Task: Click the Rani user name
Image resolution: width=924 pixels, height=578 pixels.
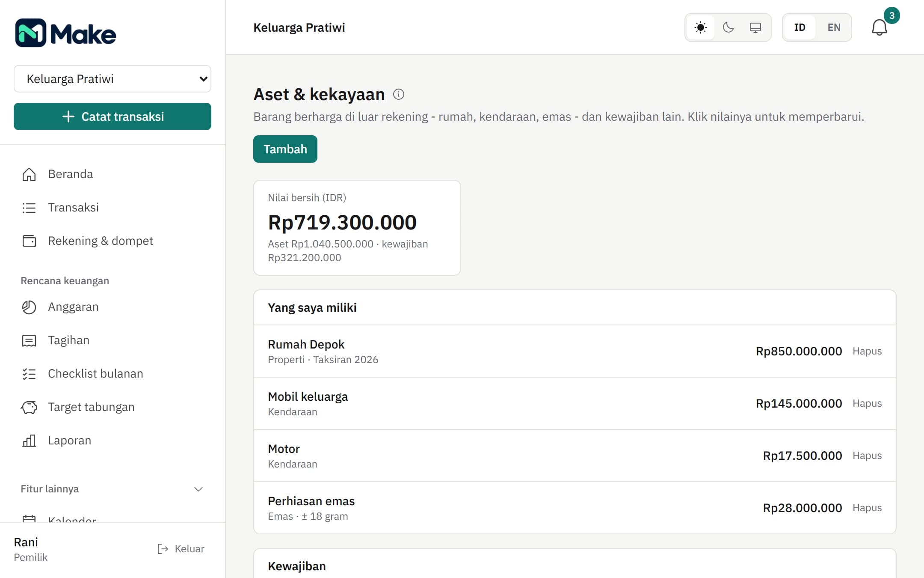Action: tap(26, 542)
